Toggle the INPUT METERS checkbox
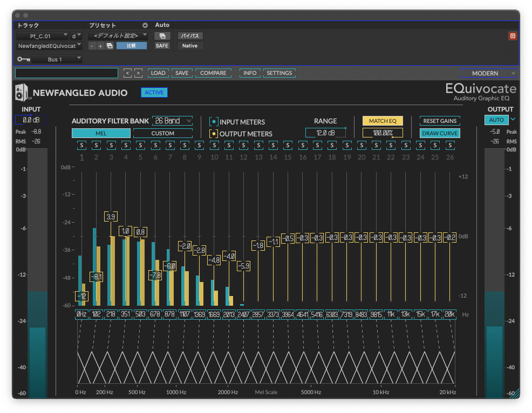Image resolution: width=532 pixels, height=413 pixels. 214,122
